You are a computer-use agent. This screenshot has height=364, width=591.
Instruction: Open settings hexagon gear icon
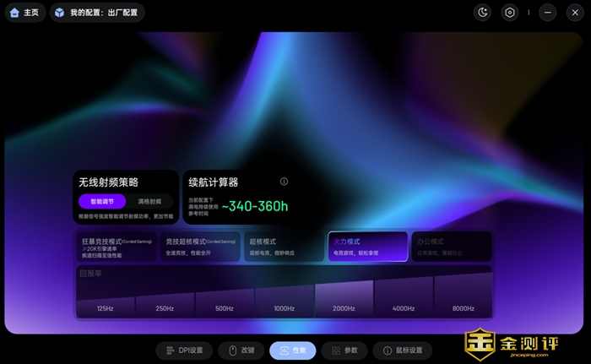(x=509, y=13)
